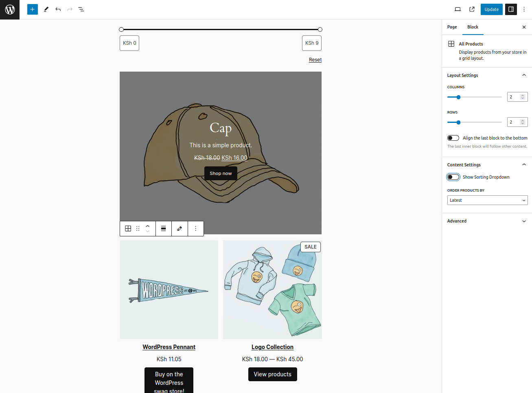532x393 pixels.
Task: Click the Reset price filter link
Action: (315, 60)
